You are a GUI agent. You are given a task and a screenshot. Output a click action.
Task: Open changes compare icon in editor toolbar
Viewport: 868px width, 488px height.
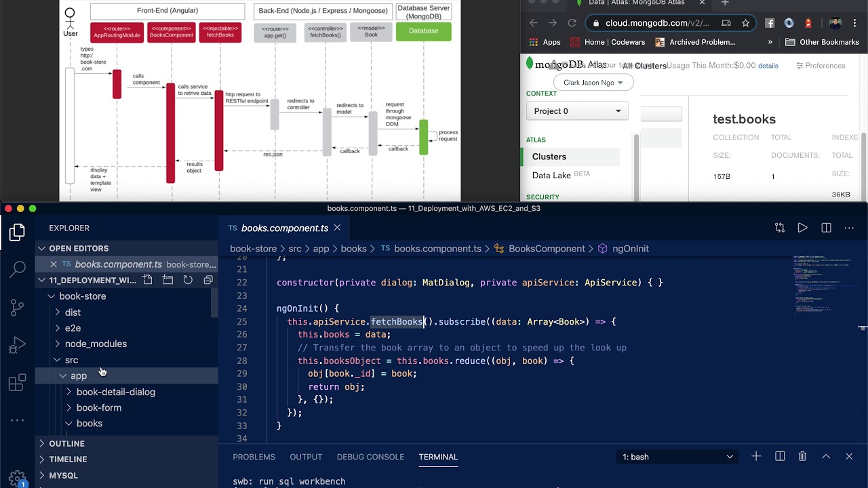[779, 228]
